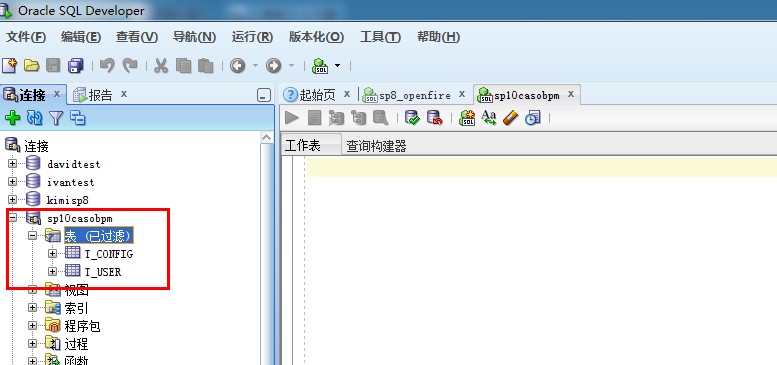The height and width of the screenshot is (365, 777).
Task: Commit changes with the green check icon
Action: (412, 118)
